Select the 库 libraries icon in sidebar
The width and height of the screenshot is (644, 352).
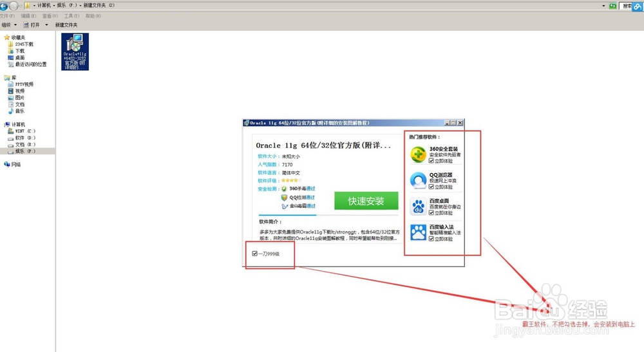coord(6,77)
